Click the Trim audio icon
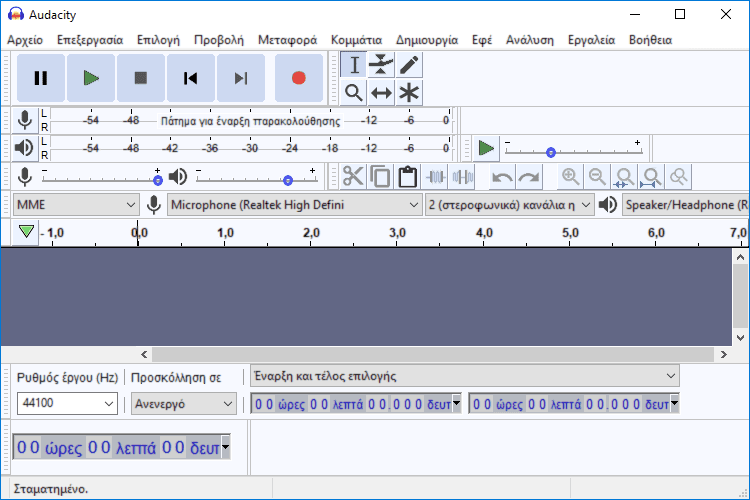Viewport: 750px width, 500px height. (435, 177)
